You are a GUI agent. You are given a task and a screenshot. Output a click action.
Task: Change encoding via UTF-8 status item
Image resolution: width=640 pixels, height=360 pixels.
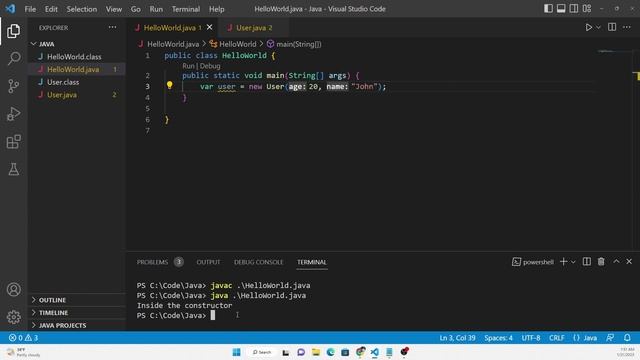click(531, 338)
